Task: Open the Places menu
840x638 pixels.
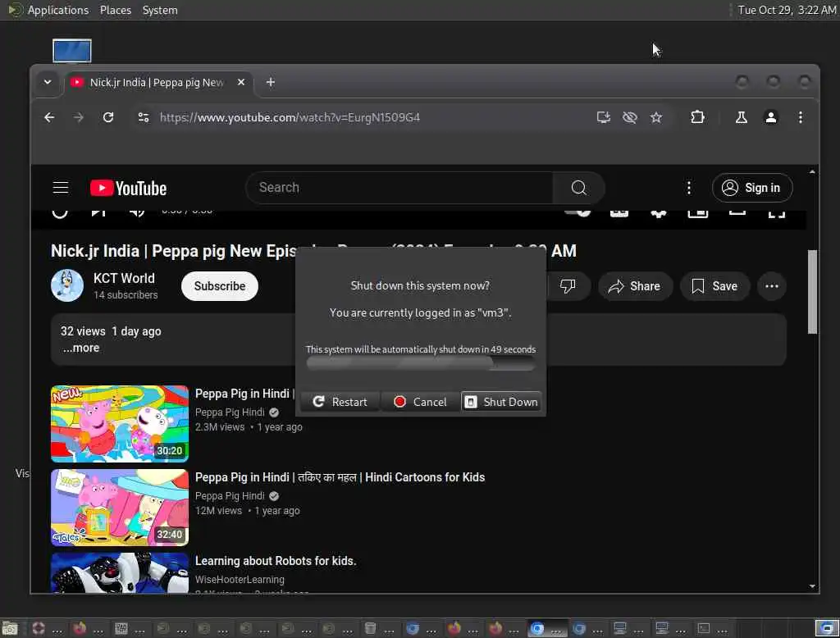Action: (115, 10)
